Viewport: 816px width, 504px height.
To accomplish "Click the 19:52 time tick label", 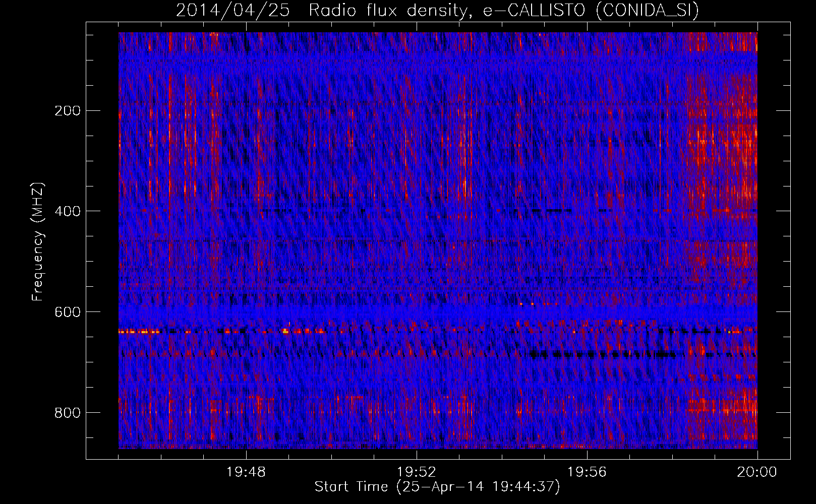I will click(417, 472).
